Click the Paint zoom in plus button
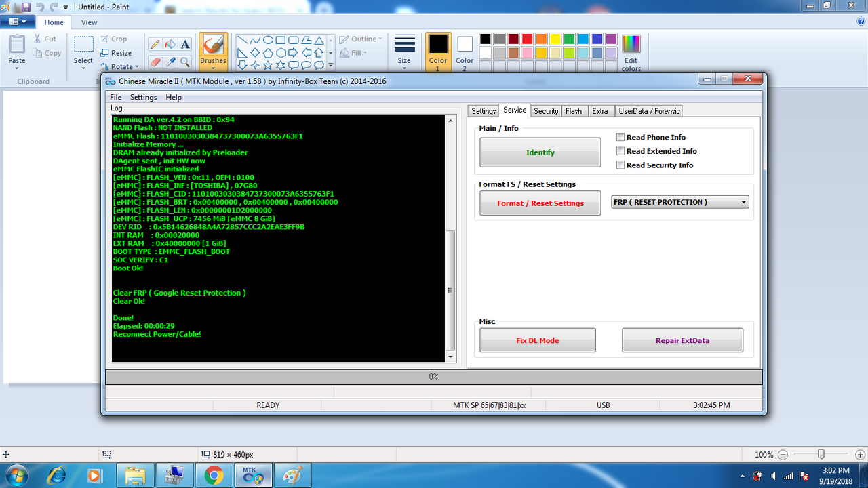Image resolution: width=868 pixels, height=488 pixels. pos(860,455)
